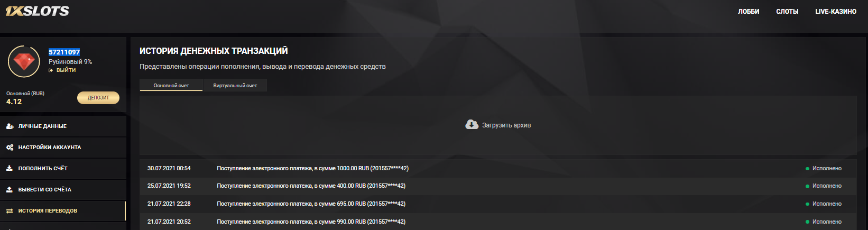The image size is (868, 230).
Task: Switch to Виртуальный счет tab
Action: tap(235, 86)
